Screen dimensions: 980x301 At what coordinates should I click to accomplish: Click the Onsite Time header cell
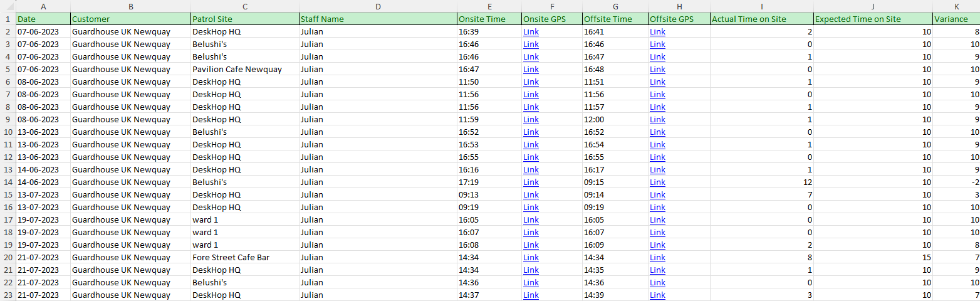pyautogui.click(x=489, y=19)
